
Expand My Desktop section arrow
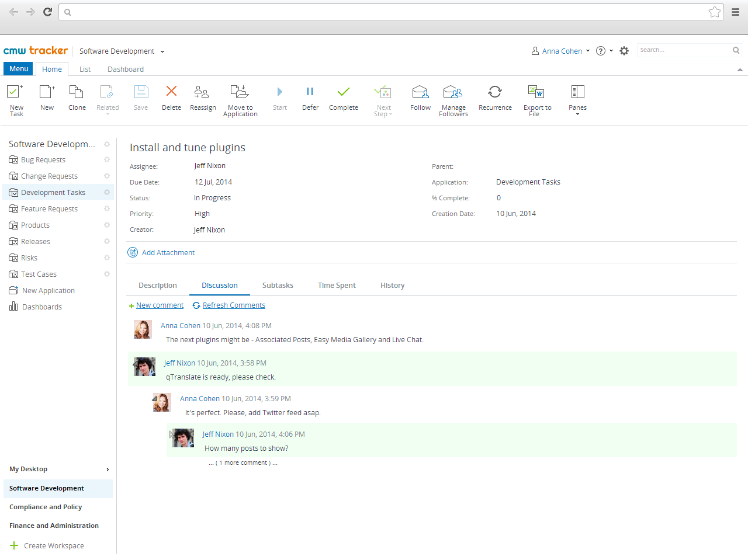coord(108,469)
